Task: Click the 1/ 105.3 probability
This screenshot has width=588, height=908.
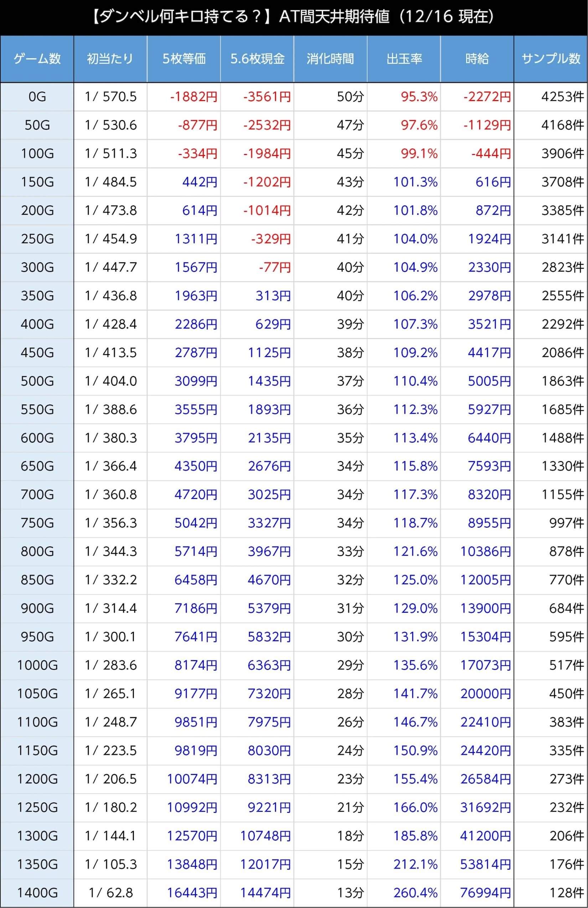Action: click(x=110, y=864)
